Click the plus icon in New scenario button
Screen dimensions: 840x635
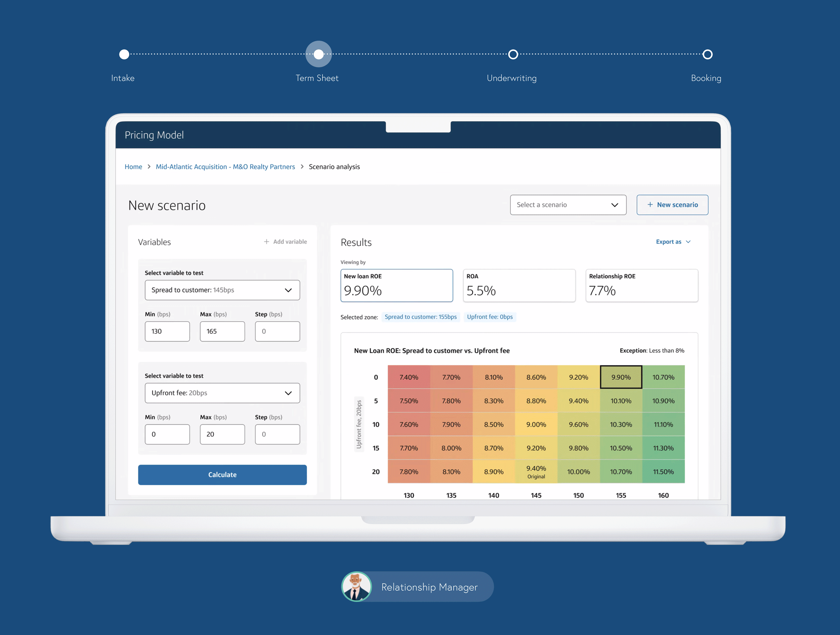point(650,205)
